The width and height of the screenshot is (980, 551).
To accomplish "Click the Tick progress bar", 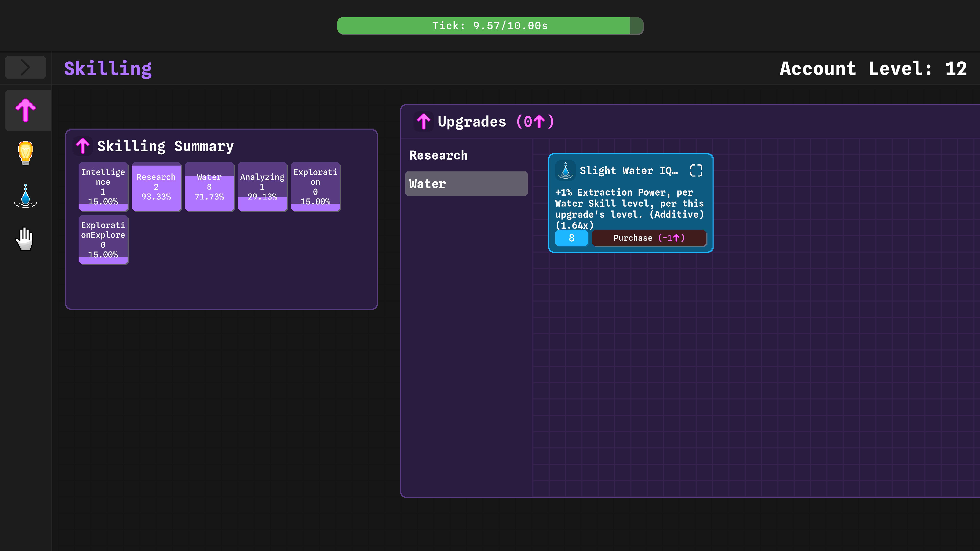I will [x=490, y=26].
